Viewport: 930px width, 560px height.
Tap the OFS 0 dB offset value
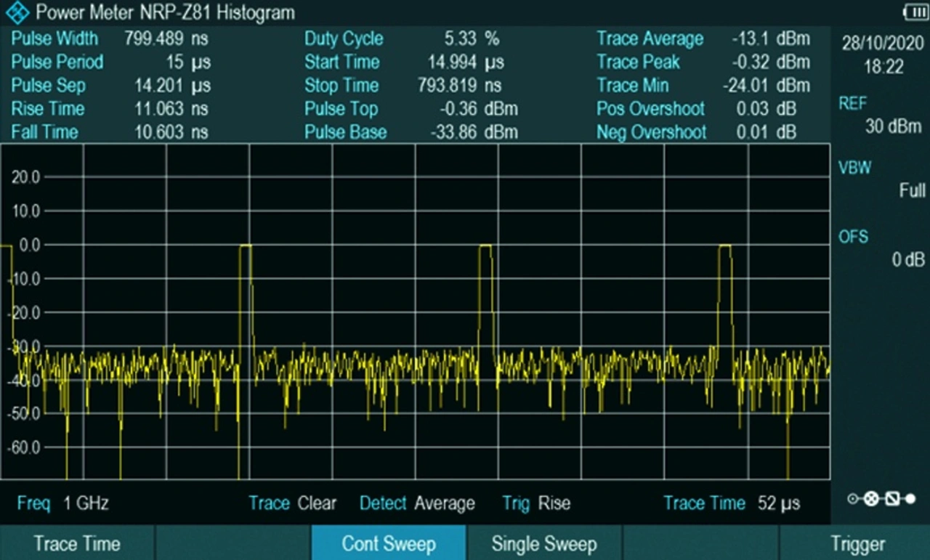(x=881, y=248)
